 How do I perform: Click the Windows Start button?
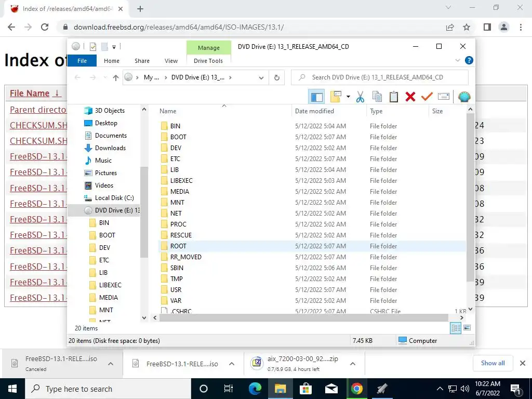12,389
